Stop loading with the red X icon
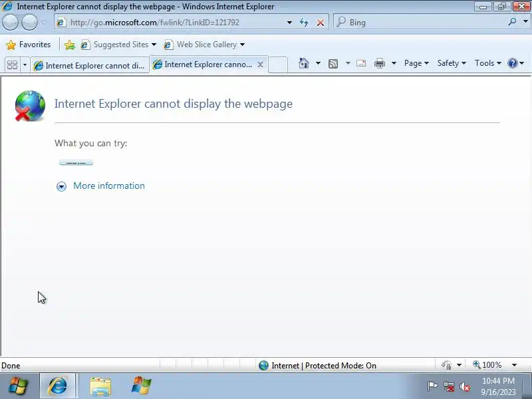This screenshot has width=532, height=399. pos(321,23)
